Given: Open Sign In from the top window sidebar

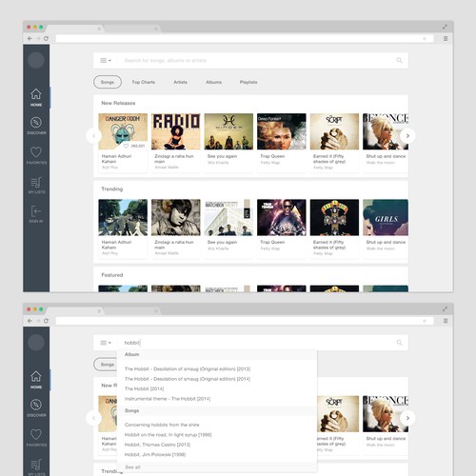Looking at the screenshot, I should (36, 214).
